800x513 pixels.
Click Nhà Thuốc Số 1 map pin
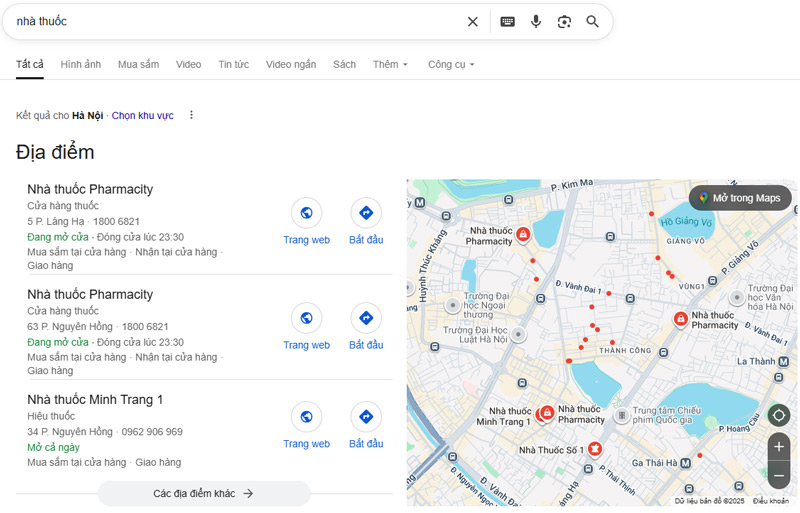pyautogui.click(x=595, y=449)
